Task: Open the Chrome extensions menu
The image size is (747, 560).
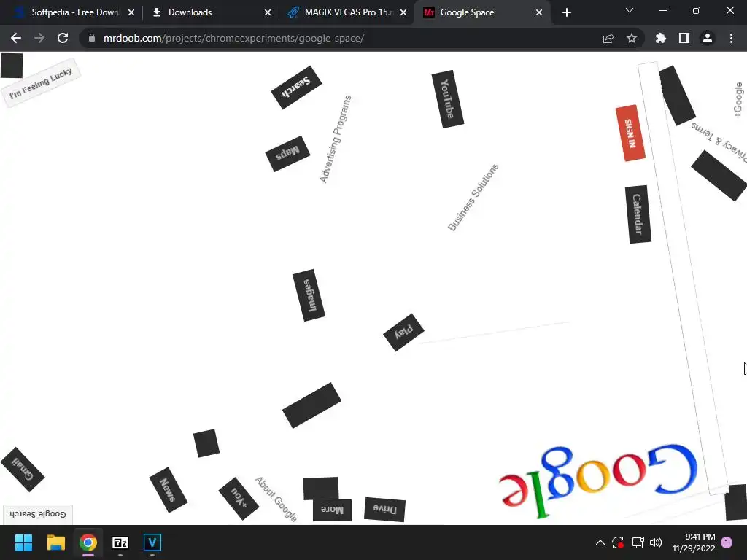Action: (x=661, y=38)
